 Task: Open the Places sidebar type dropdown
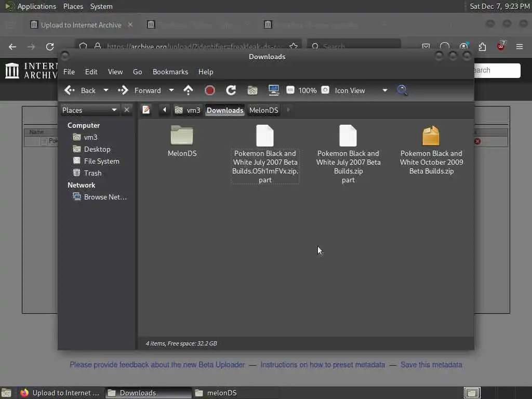89,110
